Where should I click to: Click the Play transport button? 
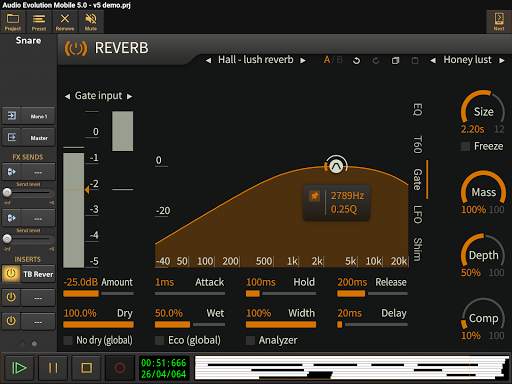click(x=19, y=368)
